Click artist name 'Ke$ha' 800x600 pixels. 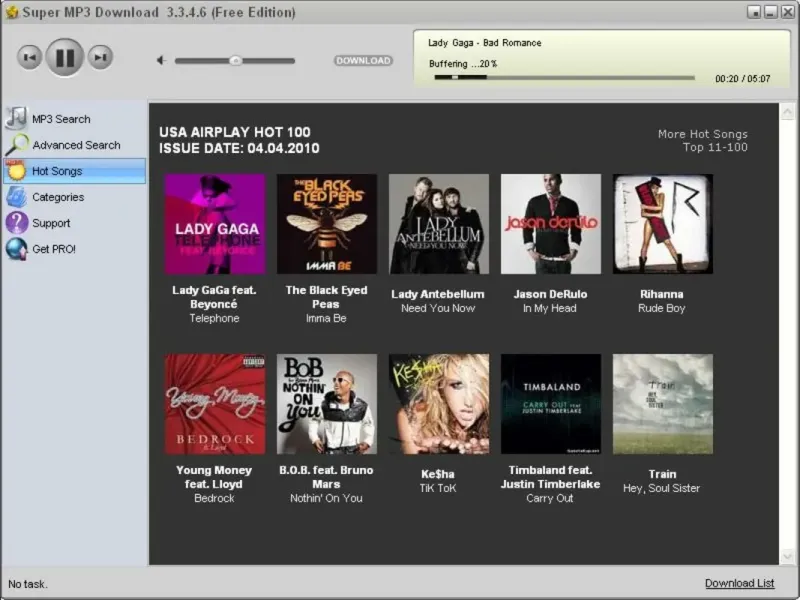pyautogui.click(x=438, y=474)
